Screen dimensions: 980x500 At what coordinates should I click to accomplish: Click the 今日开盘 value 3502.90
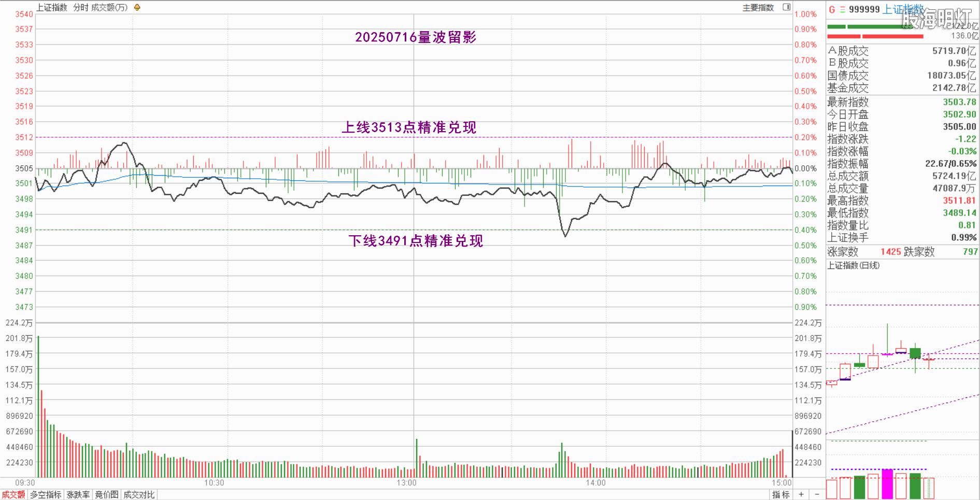click(x=959, y=115)
